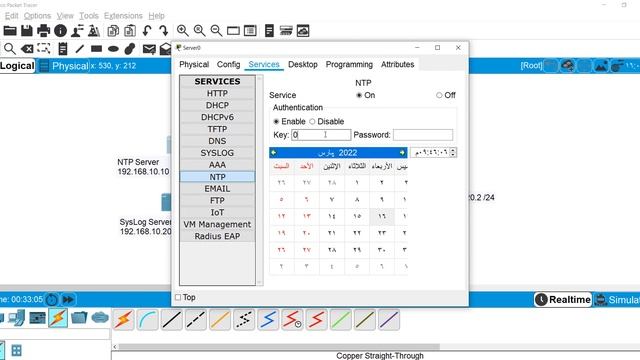Select the Radius EAP service

click(217, 236)
